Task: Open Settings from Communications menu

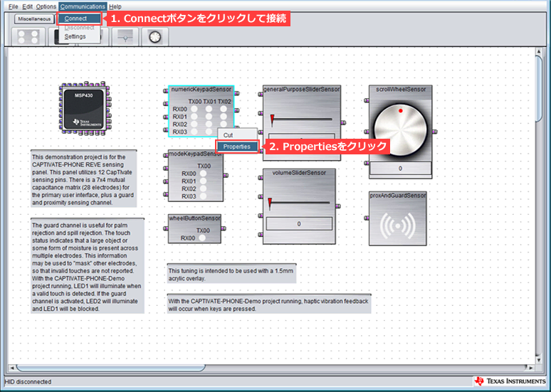Action: (80, 36)
